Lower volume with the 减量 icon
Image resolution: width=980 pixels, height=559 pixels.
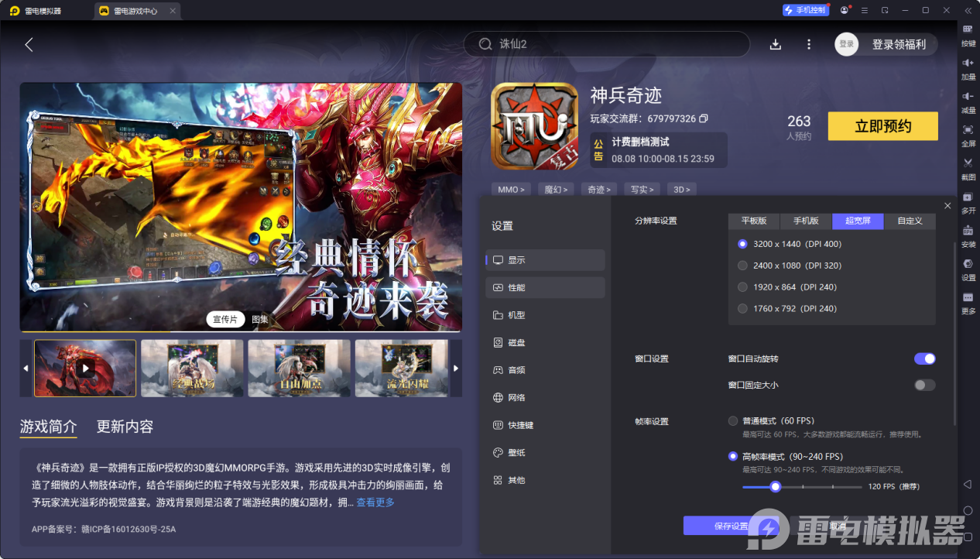(968, 101)
